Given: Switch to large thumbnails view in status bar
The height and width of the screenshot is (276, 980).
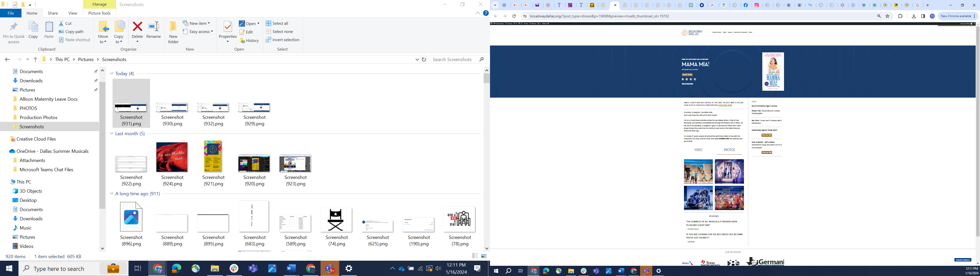Looking at the screenshot, I should coord(484,256).
